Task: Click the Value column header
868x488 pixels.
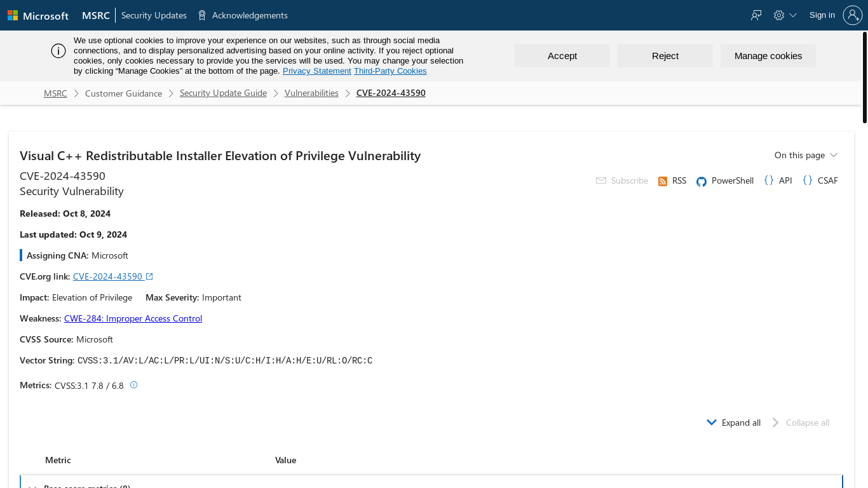Action: pyautogui.click(x=285, y=460)
